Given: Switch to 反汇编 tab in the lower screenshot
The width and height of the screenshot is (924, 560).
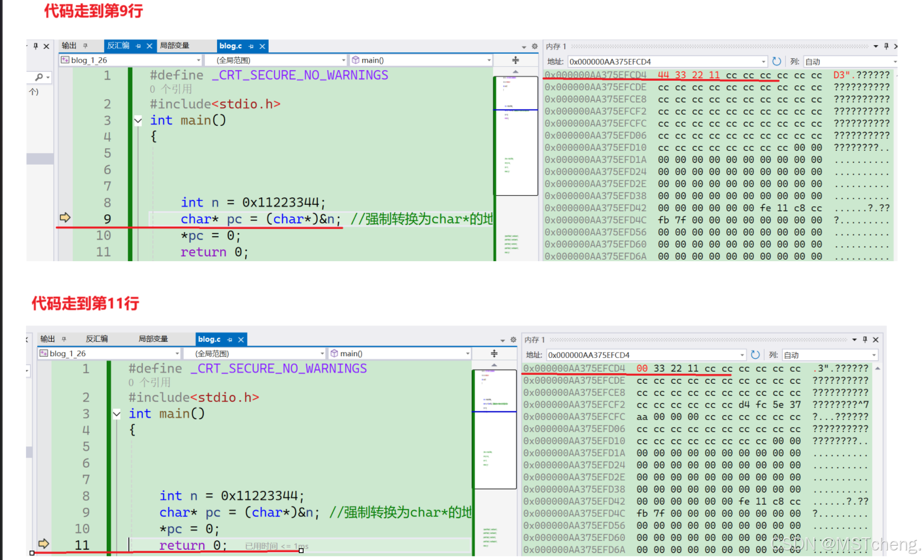Looking at the screenshot, I should pos(97,339).
